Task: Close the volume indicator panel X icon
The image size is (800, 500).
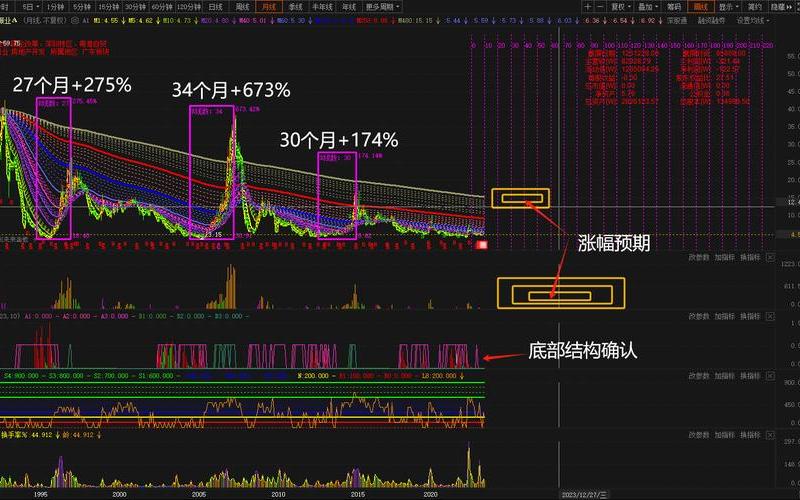Action: [770, 258]
